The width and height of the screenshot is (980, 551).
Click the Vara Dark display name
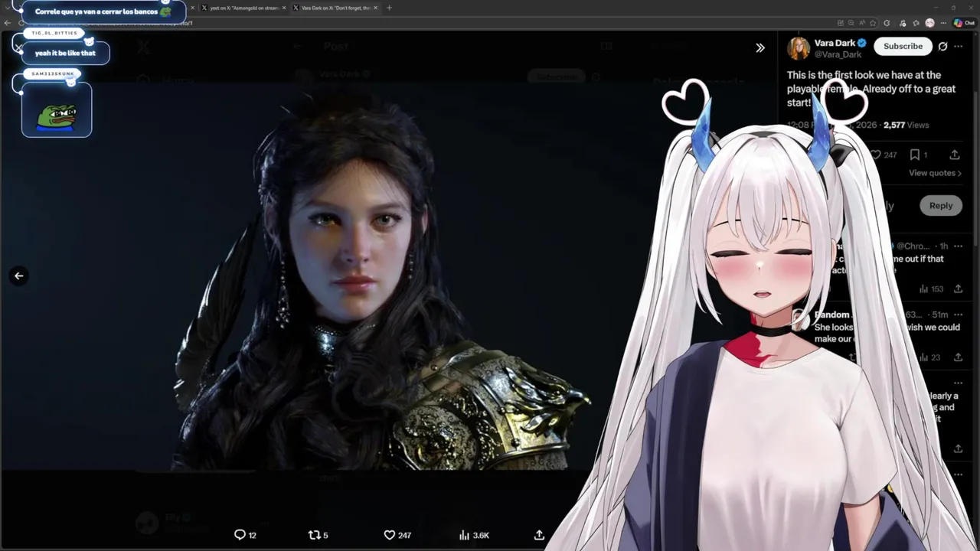tap(835, 43)
